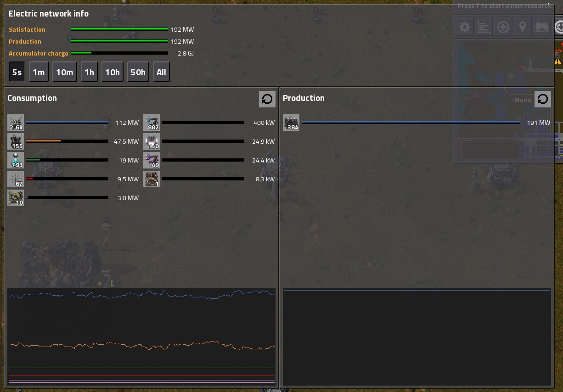Click the steam engine icon showing 384

pos(291,123)
